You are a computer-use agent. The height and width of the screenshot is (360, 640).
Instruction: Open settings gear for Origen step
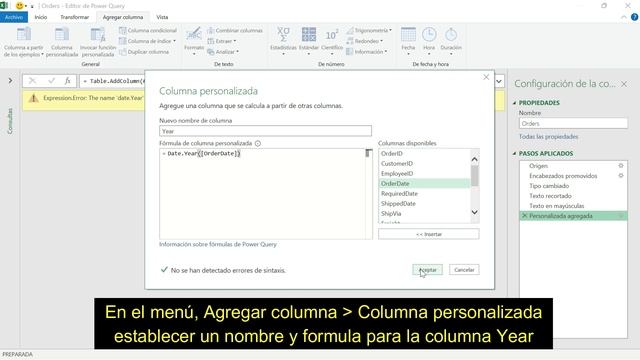(x=621, y=166)
